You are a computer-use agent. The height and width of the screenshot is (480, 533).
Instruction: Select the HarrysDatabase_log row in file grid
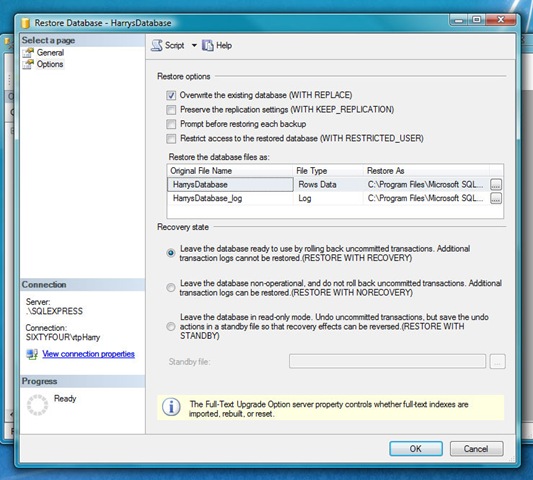pyautogui.click(x=329, y=198)
